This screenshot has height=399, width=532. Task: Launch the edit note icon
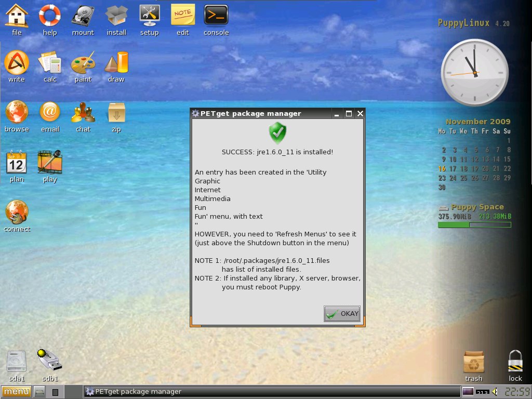pos(182,15)
